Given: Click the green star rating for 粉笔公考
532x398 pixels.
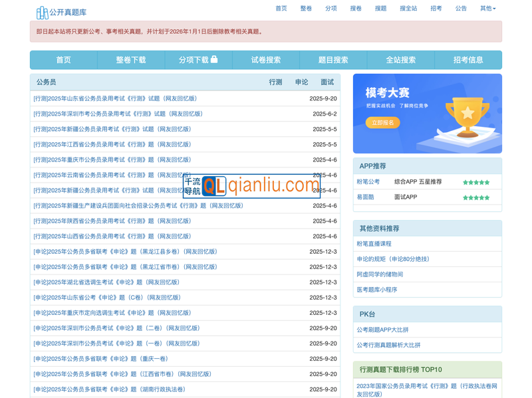Looking at the screenshot, I should tap(476, 182).
